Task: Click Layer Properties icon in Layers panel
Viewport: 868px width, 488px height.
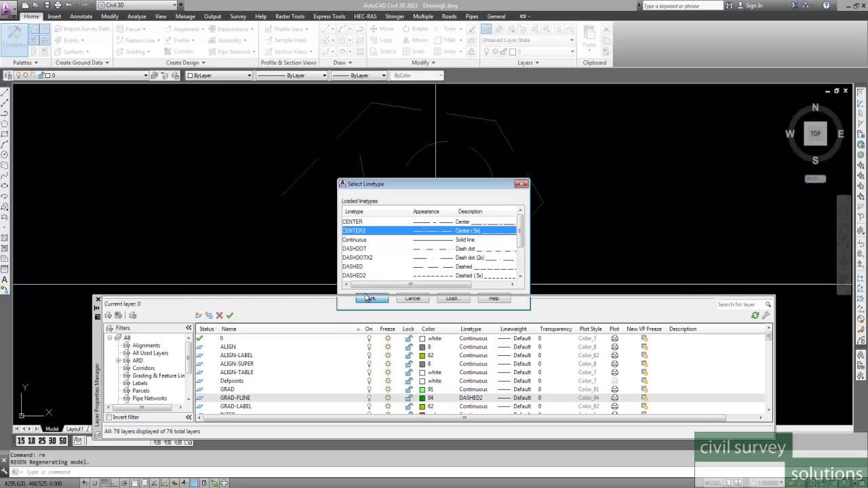Action: [x=486, y=28]
